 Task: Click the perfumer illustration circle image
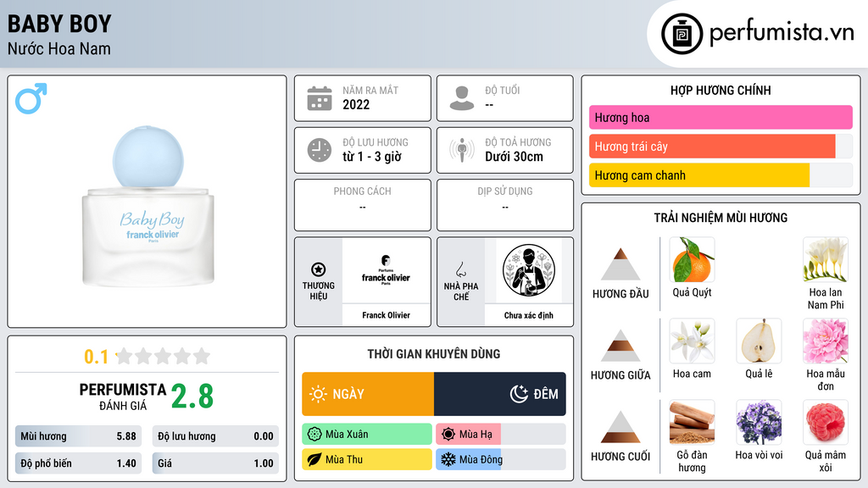(x=529, y=270)
